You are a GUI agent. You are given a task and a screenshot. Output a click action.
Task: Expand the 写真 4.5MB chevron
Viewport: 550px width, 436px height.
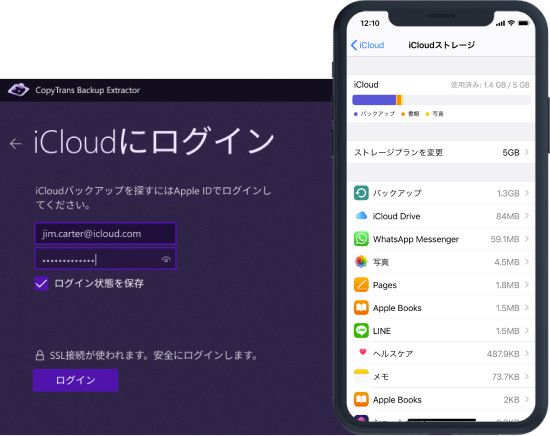click(x=527, y=262)
